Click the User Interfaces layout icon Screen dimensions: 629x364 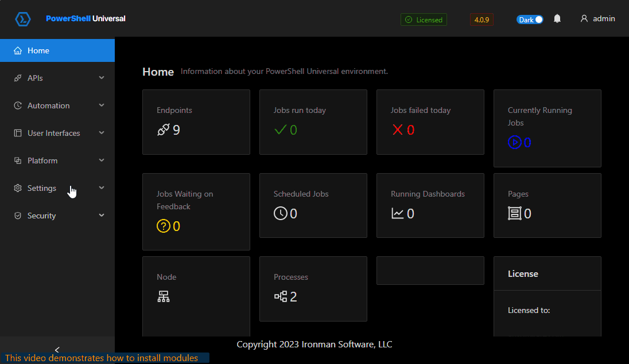[18, 133]
